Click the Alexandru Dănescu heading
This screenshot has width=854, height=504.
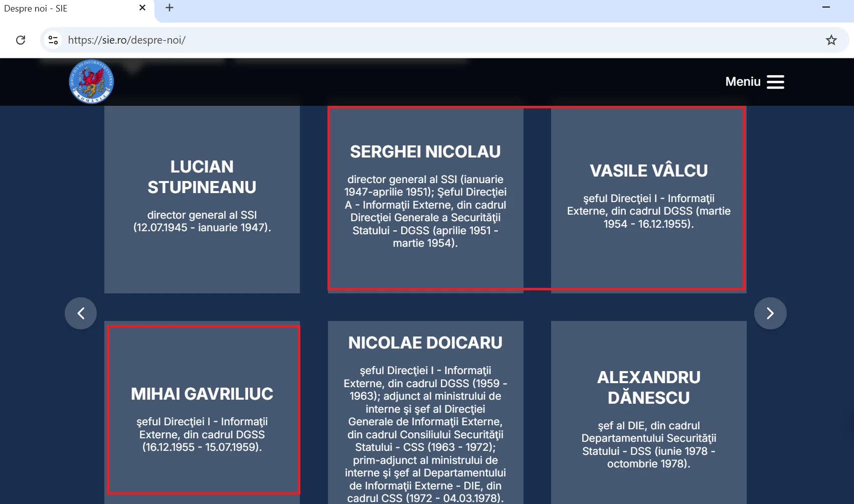click(648, 387)
